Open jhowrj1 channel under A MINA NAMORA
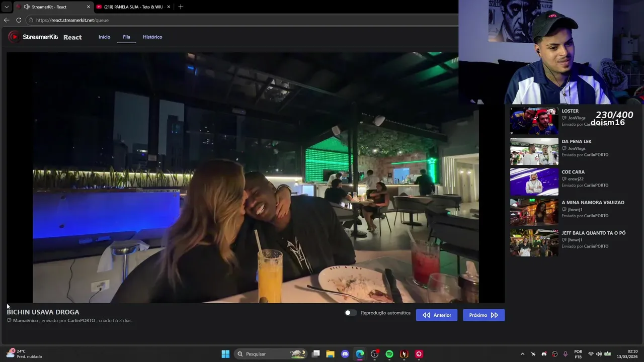The image size is (644, 362). [575, 210]
